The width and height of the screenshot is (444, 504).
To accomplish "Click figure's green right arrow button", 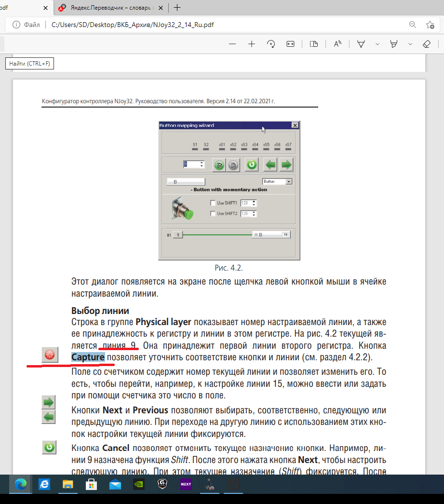I will point(286,165).
